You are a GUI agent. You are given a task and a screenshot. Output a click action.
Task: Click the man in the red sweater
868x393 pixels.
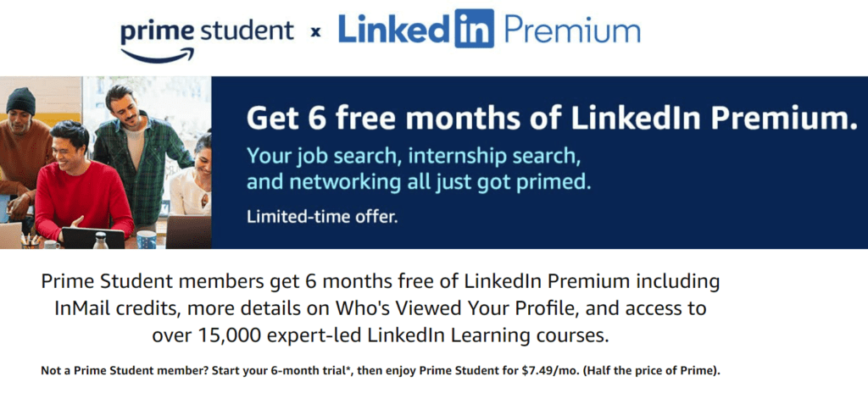(x=75, y=186)
